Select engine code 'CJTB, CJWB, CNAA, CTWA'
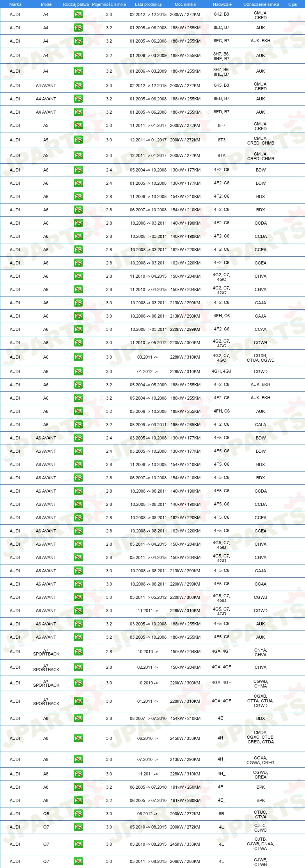The height and width of the screenshot is (868, 305). point(261,844)
